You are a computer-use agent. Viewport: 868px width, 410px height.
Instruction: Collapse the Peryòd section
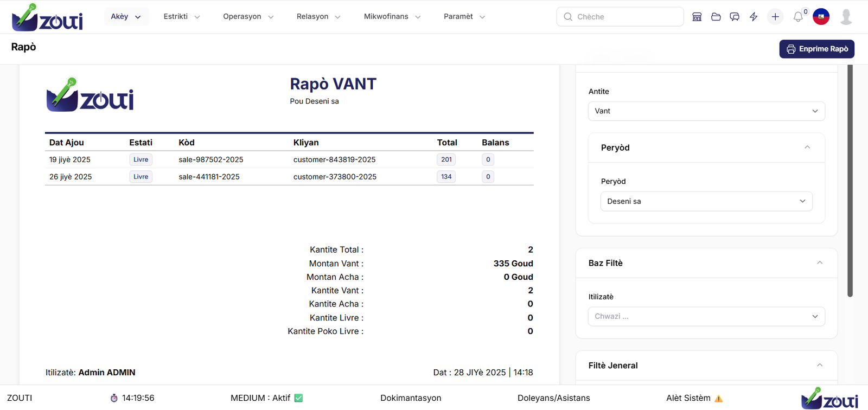click(x=807, y=148)
